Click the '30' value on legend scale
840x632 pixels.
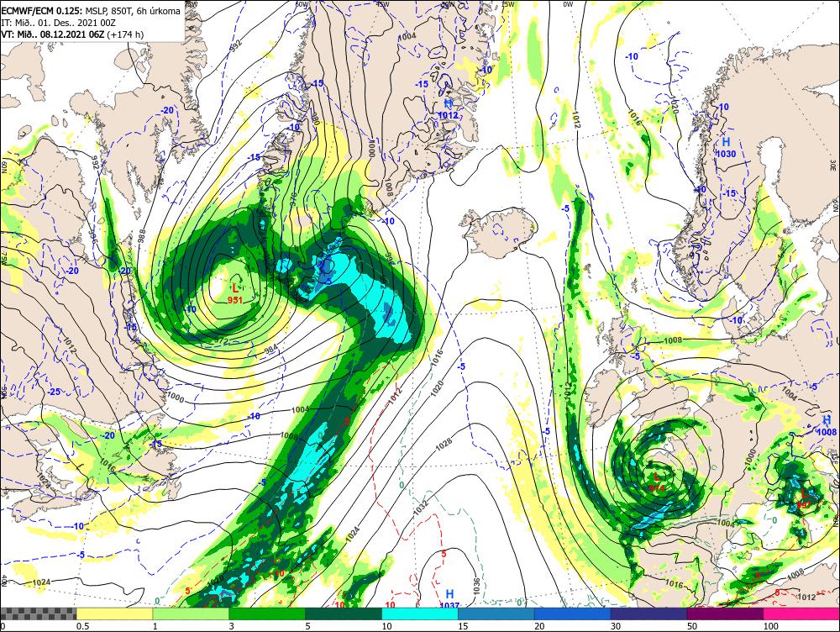click(x=616, y=626)
